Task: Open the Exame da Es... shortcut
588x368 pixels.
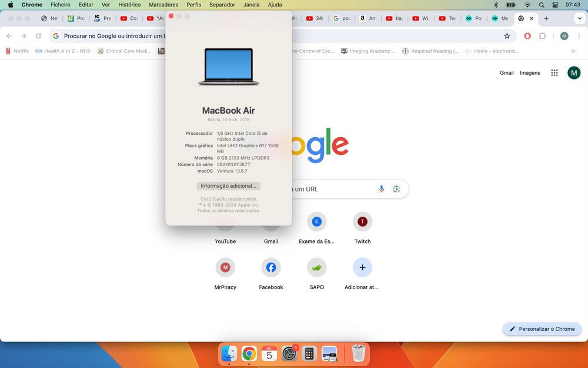Action: [316, 228]
